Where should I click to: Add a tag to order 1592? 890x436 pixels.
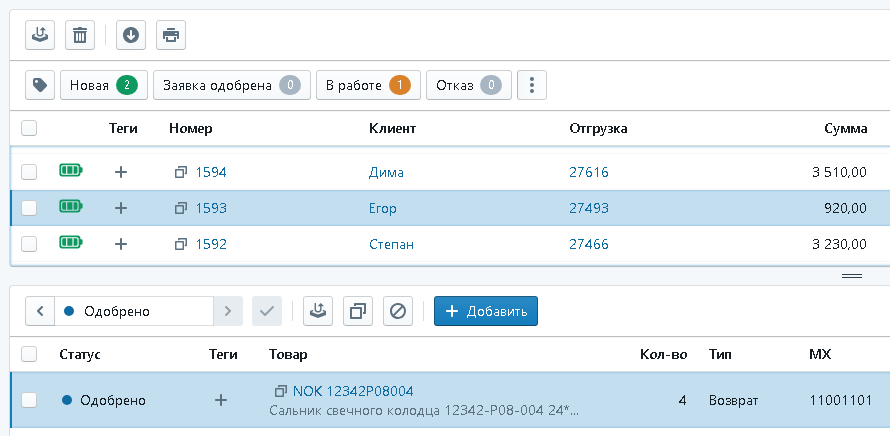coord(120,244)
